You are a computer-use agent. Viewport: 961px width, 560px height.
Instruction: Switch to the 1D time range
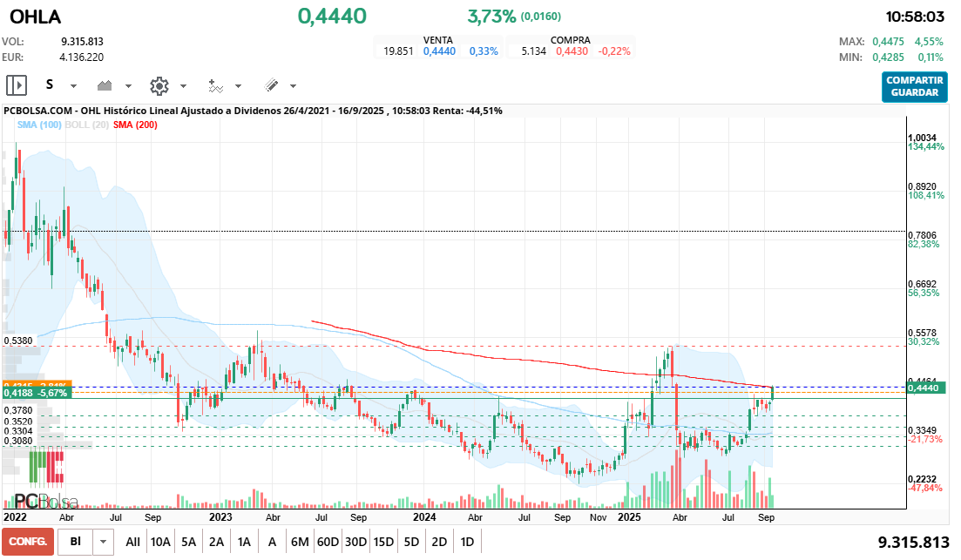467,542
